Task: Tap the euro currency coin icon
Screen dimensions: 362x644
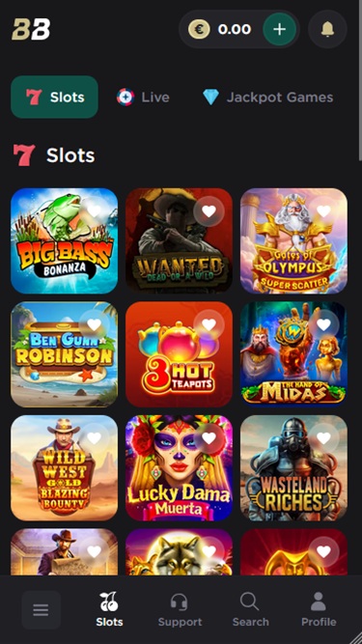Action: pyautogui.click(x=199, y=29)
